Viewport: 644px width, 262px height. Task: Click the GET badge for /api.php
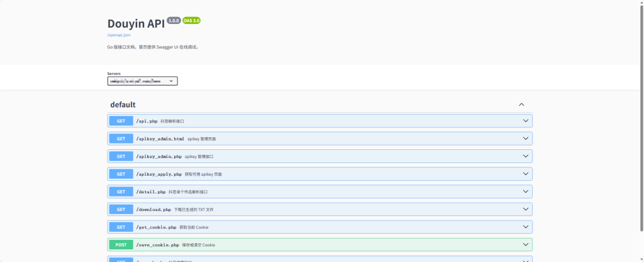point(121,121)
